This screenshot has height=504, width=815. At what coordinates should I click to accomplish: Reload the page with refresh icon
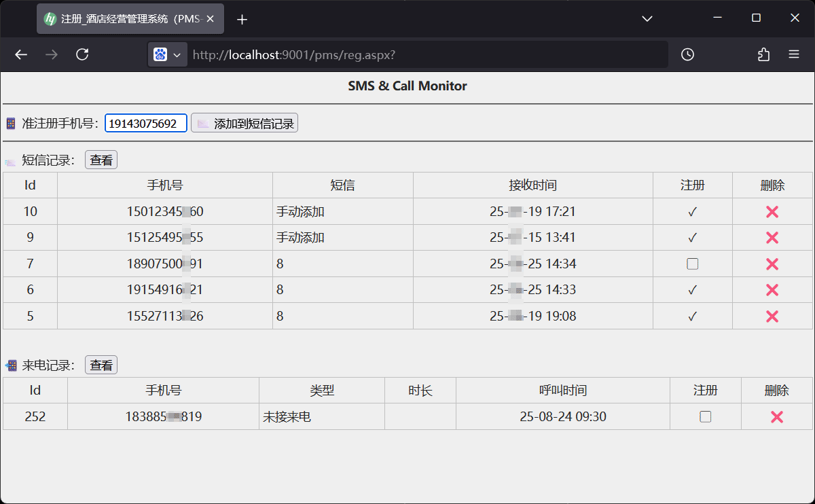point(82,54)
